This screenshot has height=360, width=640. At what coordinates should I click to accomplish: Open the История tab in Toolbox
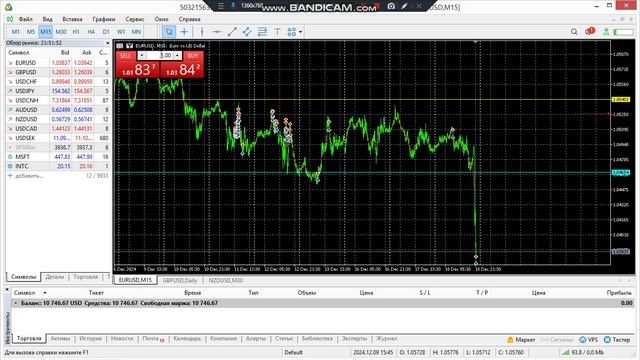coord(90,338)
